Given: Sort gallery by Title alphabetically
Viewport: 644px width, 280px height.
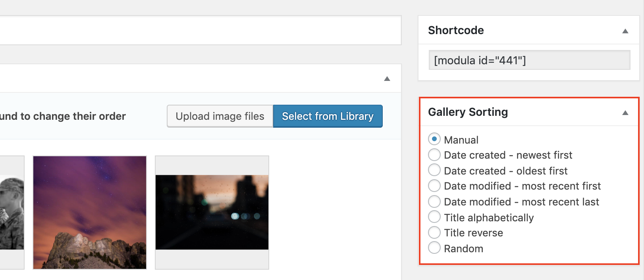Looking at the screenshot, I should [x=434, y=217].
